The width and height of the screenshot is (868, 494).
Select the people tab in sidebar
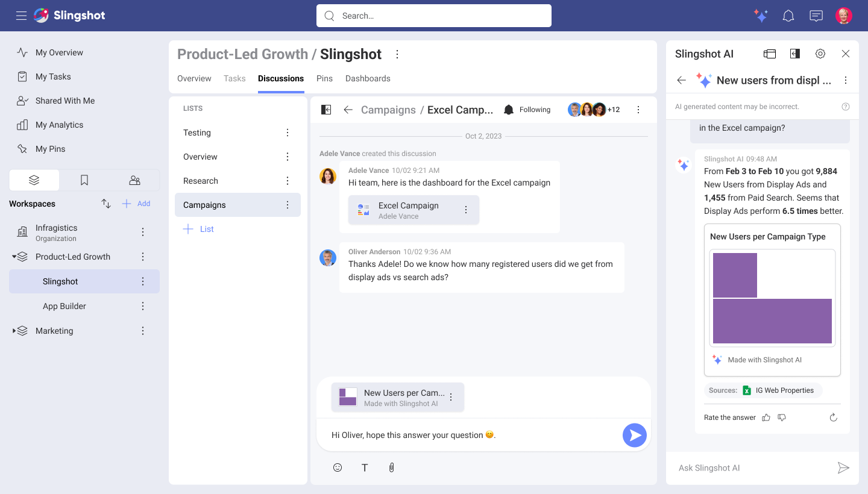coord(134,180)
